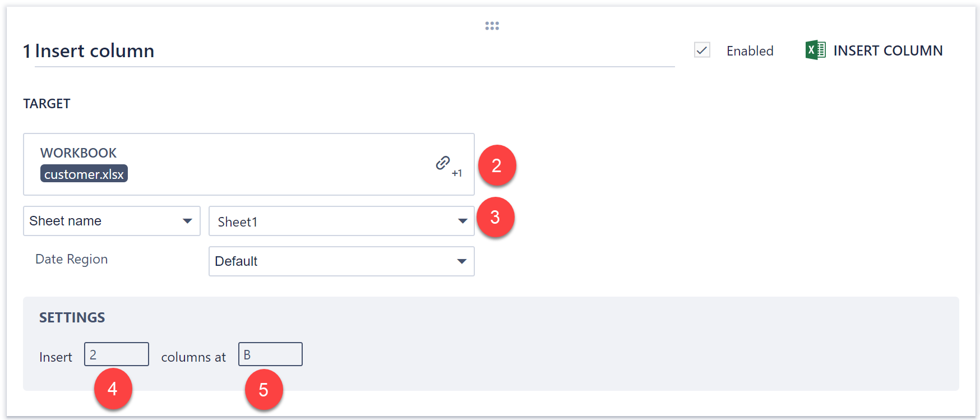Click the TARGET section heading

pos(47,104)
